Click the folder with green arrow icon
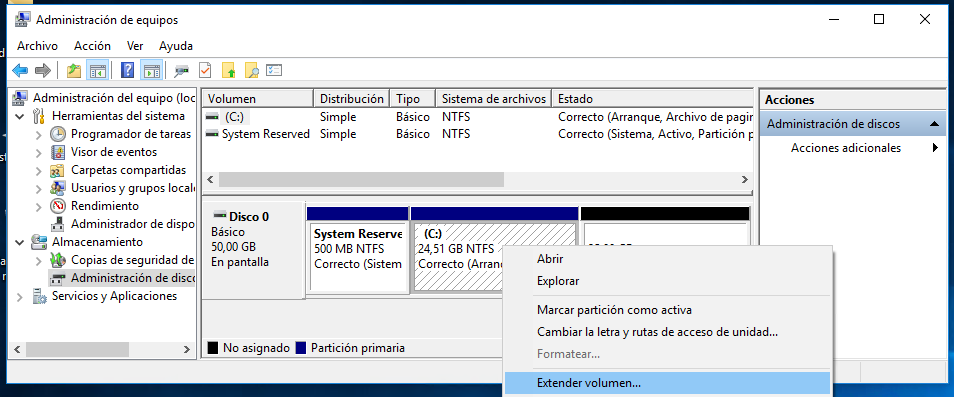Screen dimensions: 954x397 click(x=229, y=71)
